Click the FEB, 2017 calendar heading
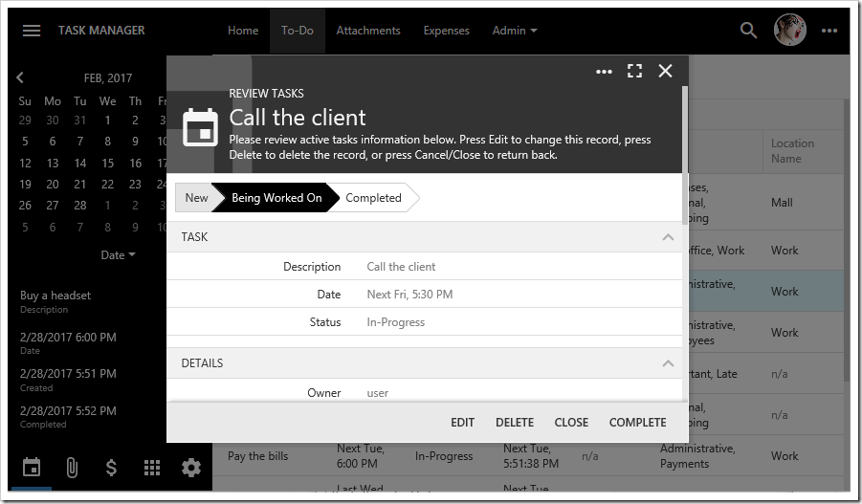The height and width of the screenshot is (504, 862). 108,78
